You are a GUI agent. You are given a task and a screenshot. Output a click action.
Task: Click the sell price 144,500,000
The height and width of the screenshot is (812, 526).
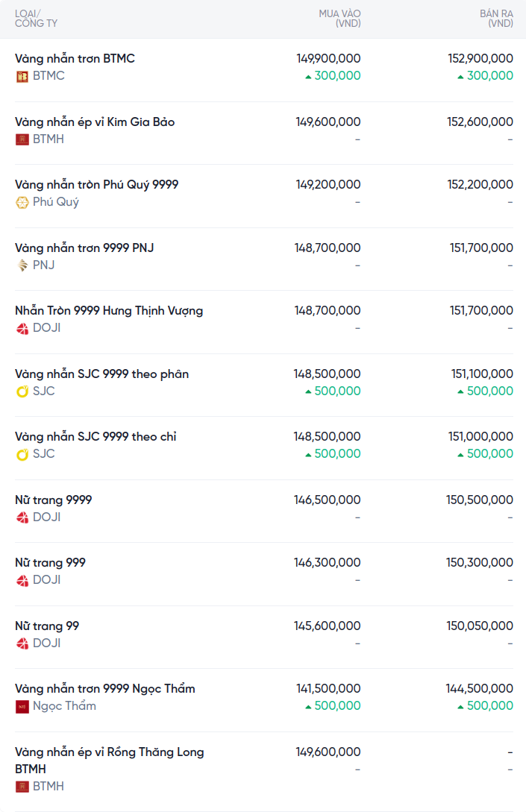point(479,688)
